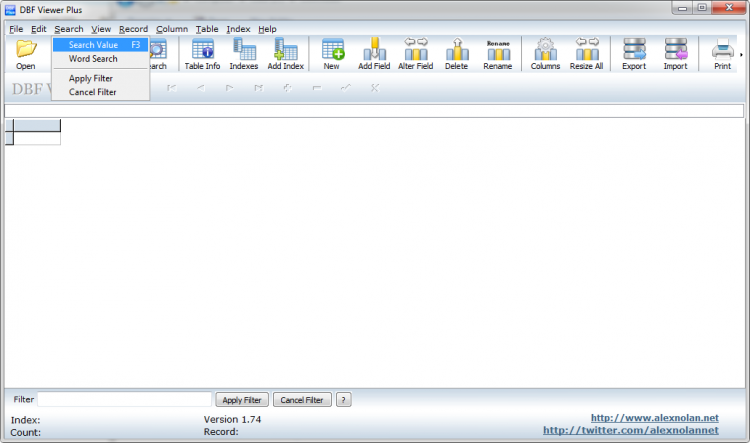Open the www.alexnolan.net link
The height and width of the screenshot is (443, 750).
tap(654, 418)
